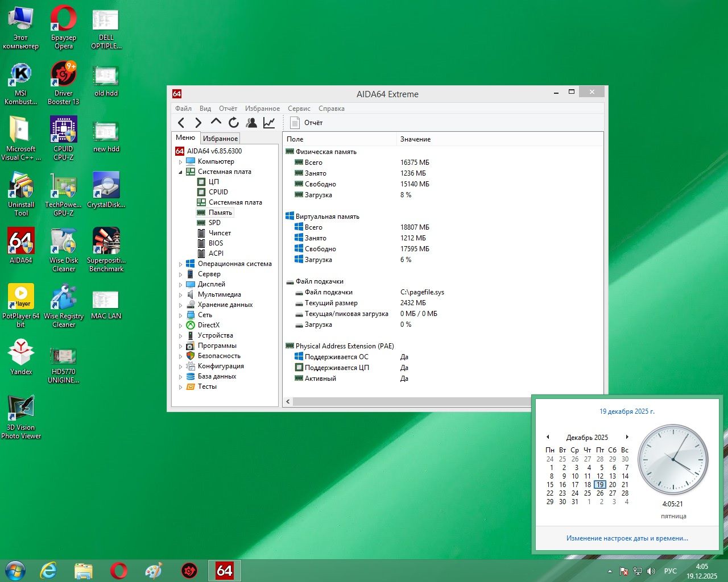Go to next month in calendar
The image size is (728, 582).
[627, 437]
